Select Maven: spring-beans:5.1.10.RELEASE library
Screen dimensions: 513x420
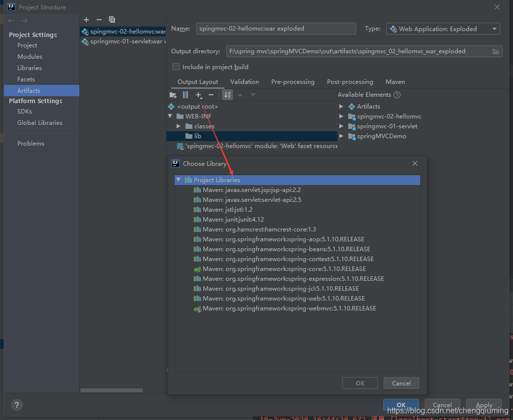(x=297, y=249)
